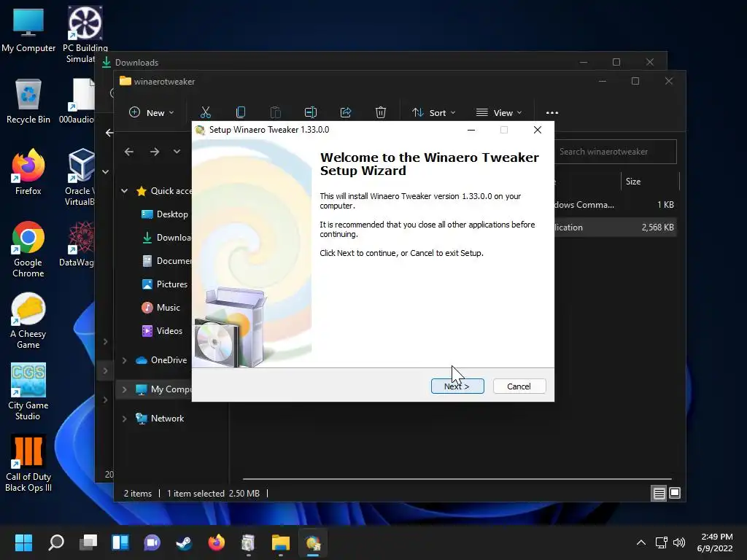Open the Sort dropdown in Explorer

click(433, 113)
